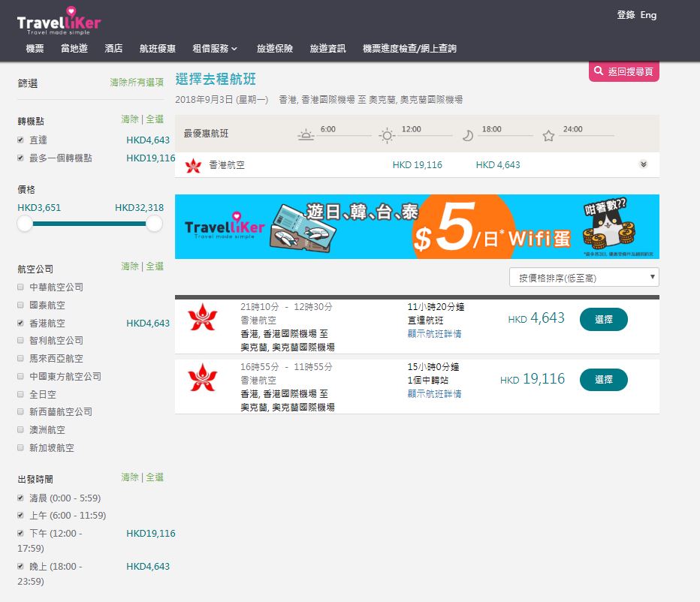Open the 租借服務 dropdown menu

tap(215, 48)
